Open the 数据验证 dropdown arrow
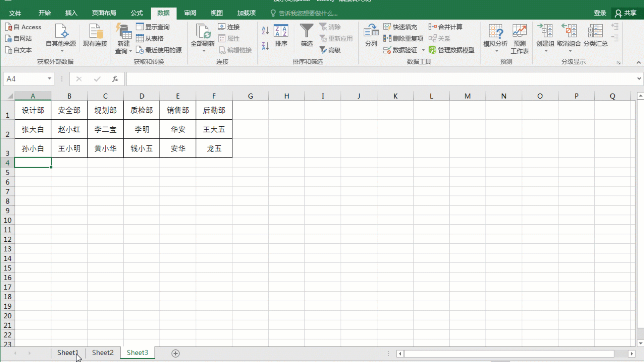The width and height of the screenshot is (644, 362). click(x=423, y=50)
